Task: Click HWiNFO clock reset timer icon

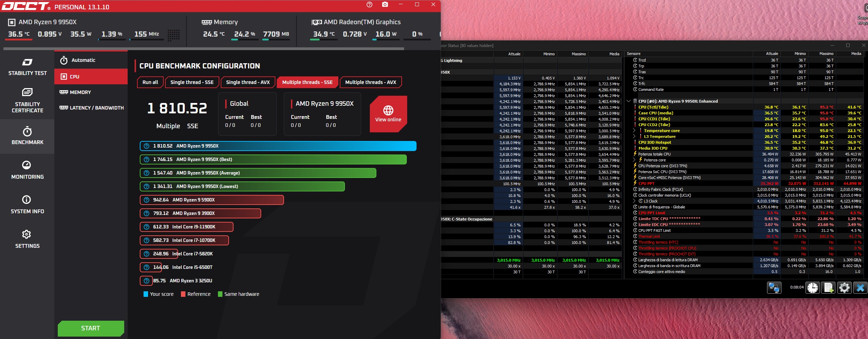Action: pyautogui.click(x=813, y=288)
